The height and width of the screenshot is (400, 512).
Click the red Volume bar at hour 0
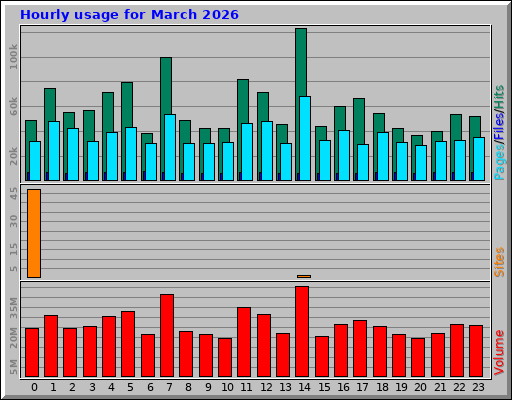click(32, 353)
